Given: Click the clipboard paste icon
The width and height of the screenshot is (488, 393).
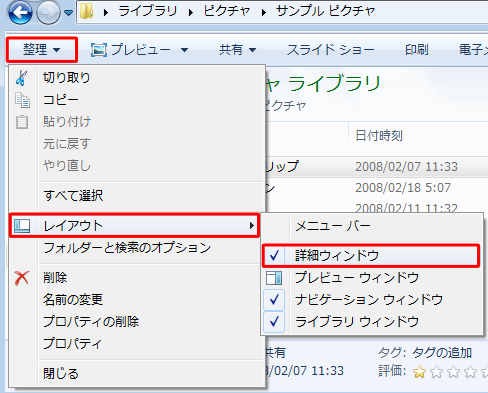Looking at the screenshot, I should 22,122.
